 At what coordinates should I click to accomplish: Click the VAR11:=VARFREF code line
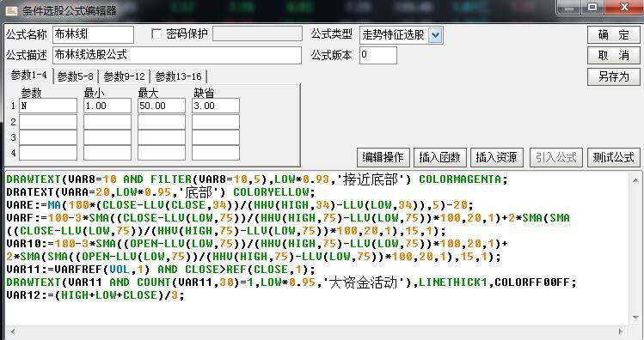coord(161,270)
